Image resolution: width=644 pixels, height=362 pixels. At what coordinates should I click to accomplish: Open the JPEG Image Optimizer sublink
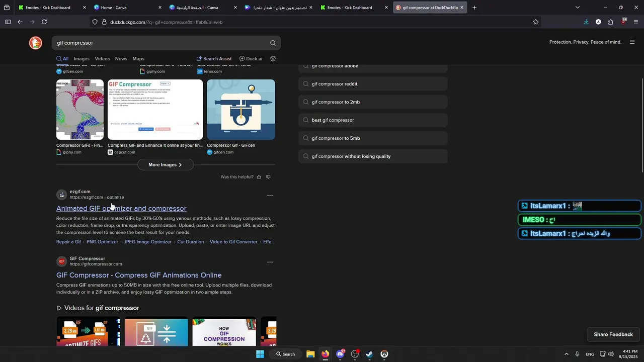click(148, 242)
